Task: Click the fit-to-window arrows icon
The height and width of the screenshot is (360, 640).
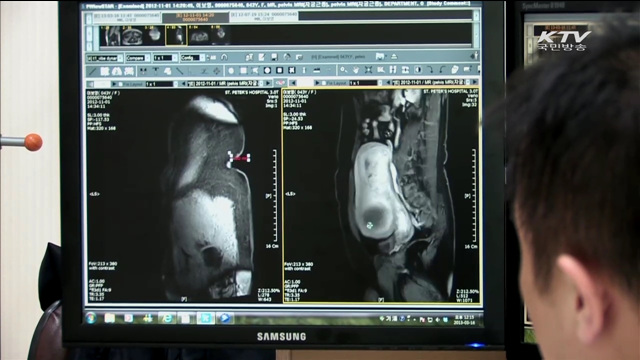Action: [x=368, y=70]
